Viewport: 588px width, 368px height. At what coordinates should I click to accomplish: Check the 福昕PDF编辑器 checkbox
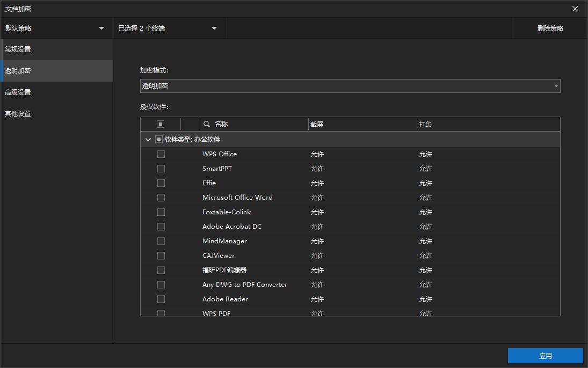tap(161, 270)
